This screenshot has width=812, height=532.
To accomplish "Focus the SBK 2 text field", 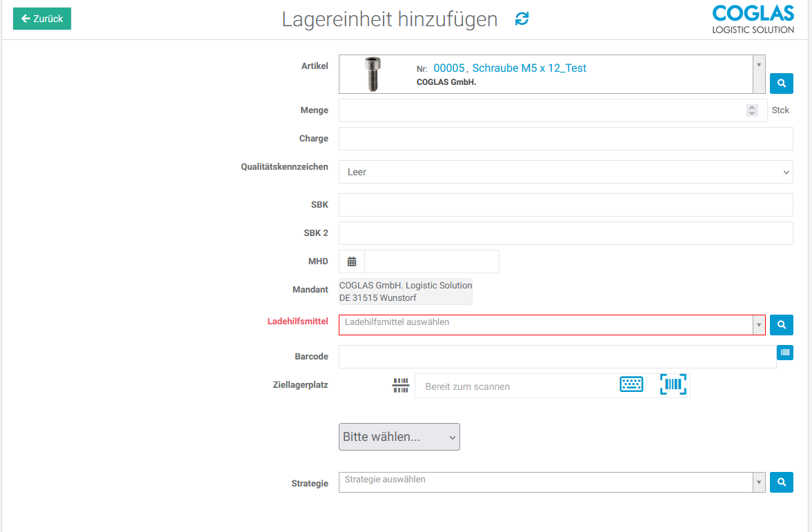I will pos(565,233).
